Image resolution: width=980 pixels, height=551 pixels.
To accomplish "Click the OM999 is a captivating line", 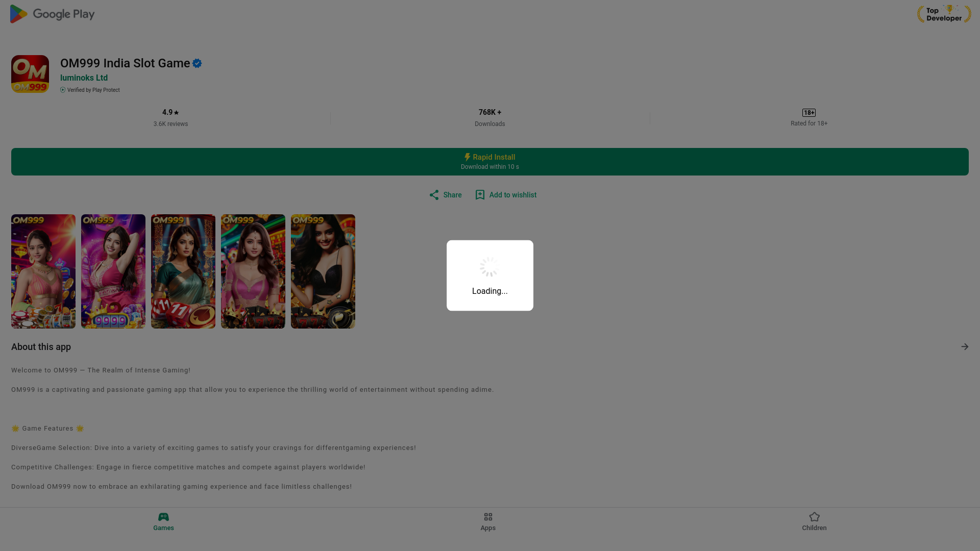I will [x=252, y=390].
